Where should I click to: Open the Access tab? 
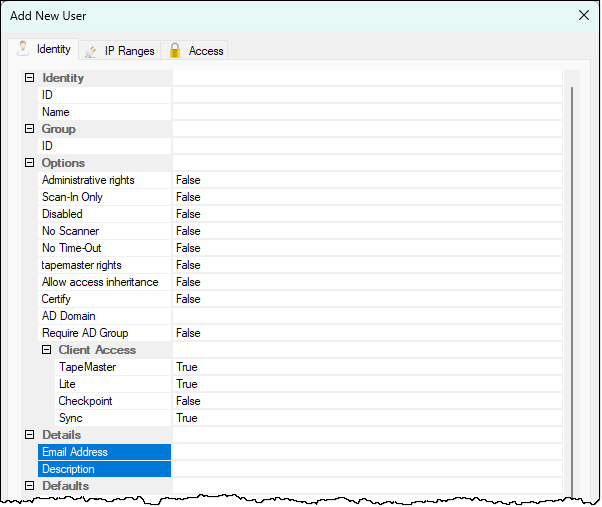coord(205,50)
